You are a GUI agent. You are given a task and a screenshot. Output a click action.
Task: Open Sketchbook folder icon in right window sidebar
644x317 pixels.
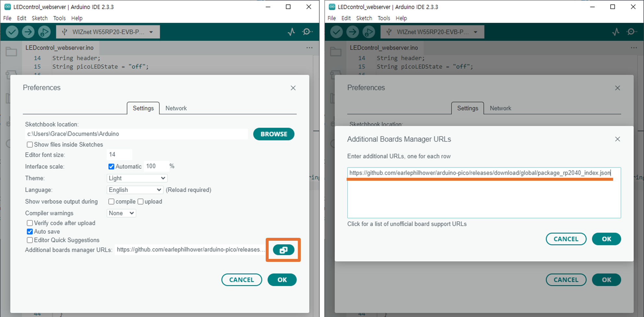coord(336,52)
